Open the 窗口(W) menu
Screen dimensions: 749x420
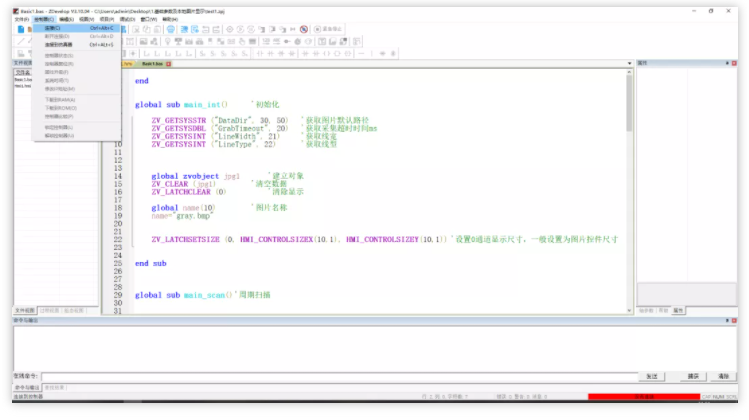coord(149,19)
